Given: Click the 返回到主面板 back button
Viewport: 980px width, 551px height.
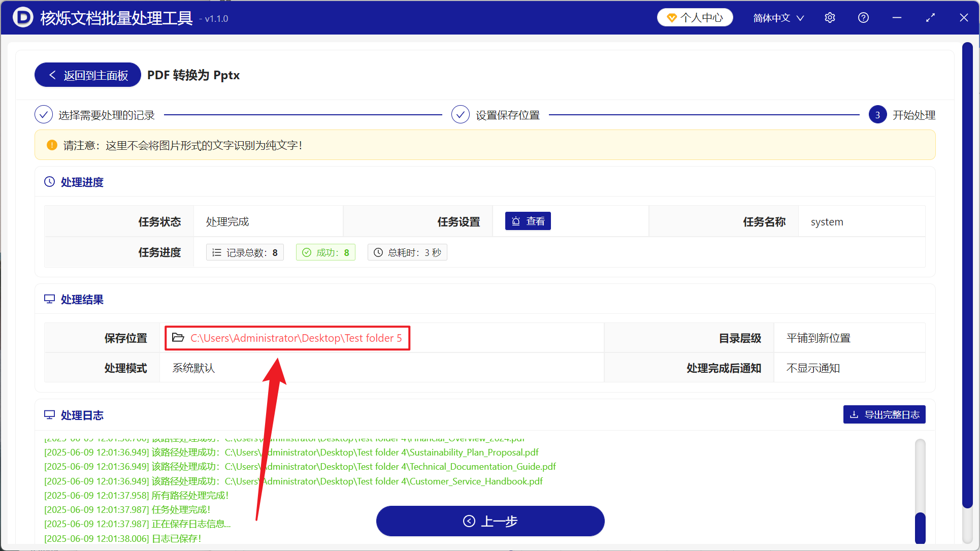Looking at the screenshot, I should [87, 75].
